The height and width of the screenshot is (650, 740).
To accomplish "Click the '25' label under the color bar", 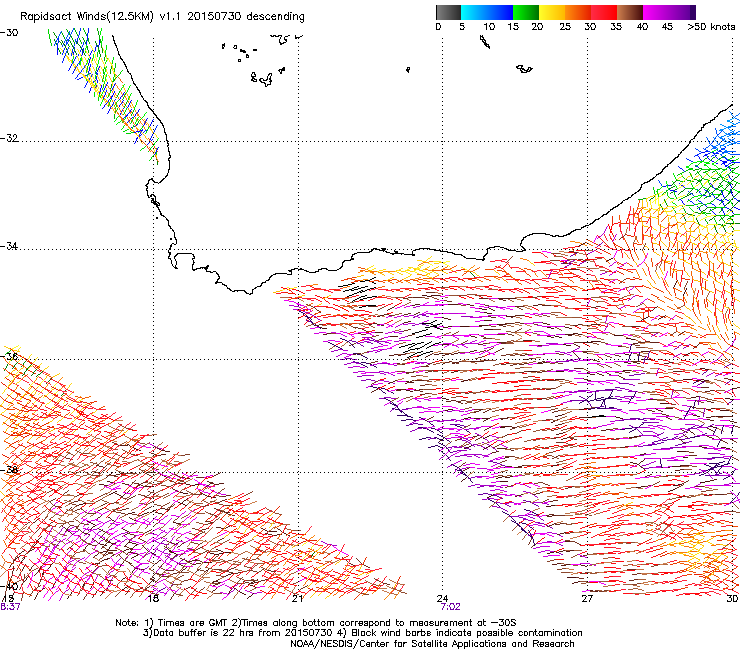I will tap(565, 27).
